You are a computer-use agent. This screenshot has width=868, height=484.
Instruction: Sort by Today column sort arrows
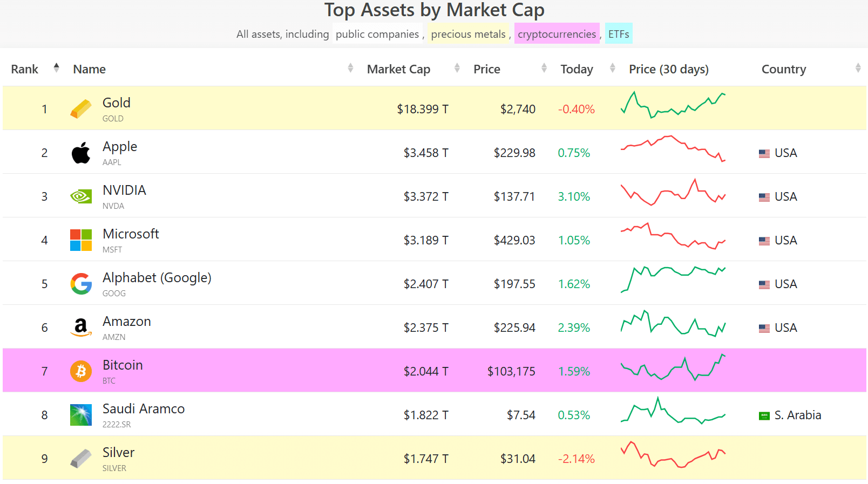(x=612, y=68)
